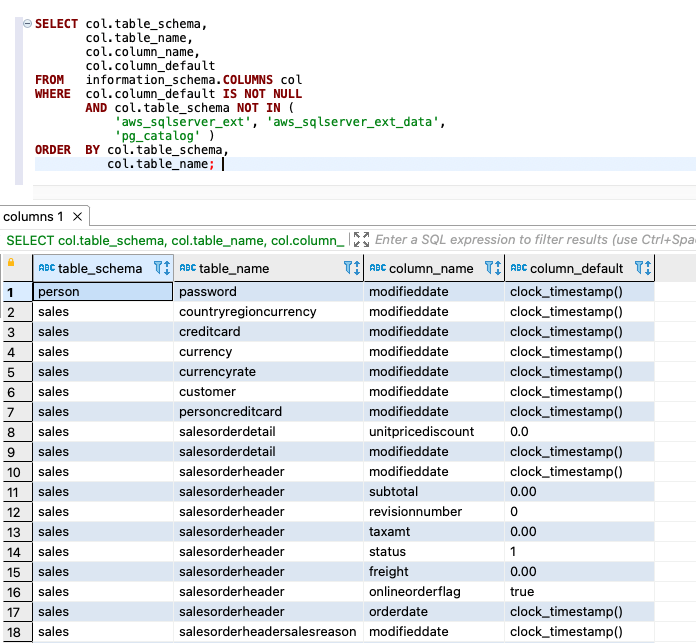Sort by column_name using sort arrows
This screenshot has height=643, width=696.
pos(498,268)
